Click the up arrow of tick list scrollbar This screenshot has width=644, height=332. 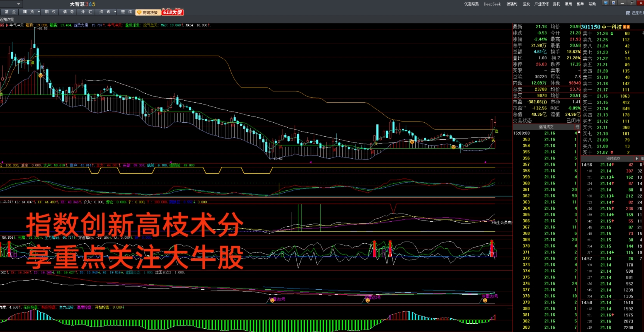579,132
